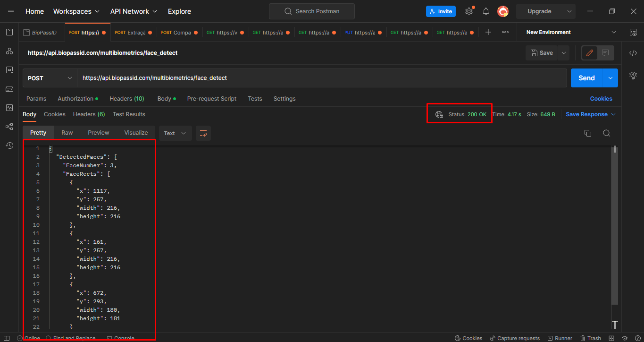Select the Preview response view

(99, 133)
